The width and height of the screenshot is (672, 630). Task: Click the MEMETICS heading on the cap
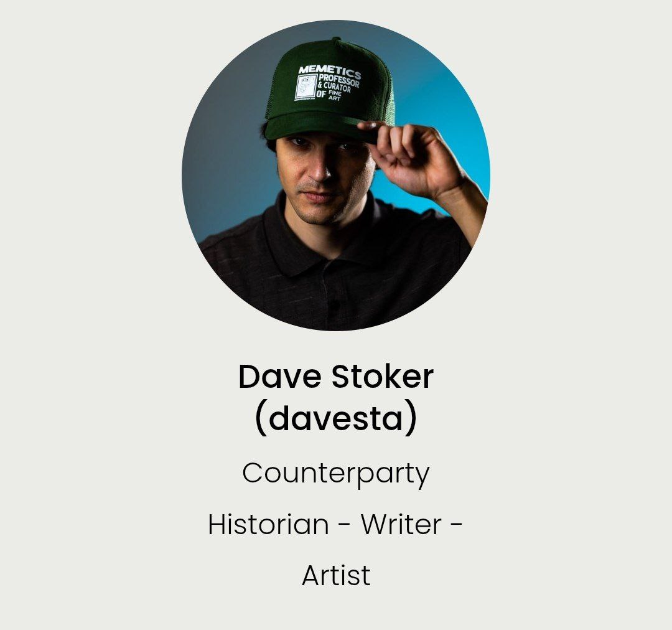[330, 72]
